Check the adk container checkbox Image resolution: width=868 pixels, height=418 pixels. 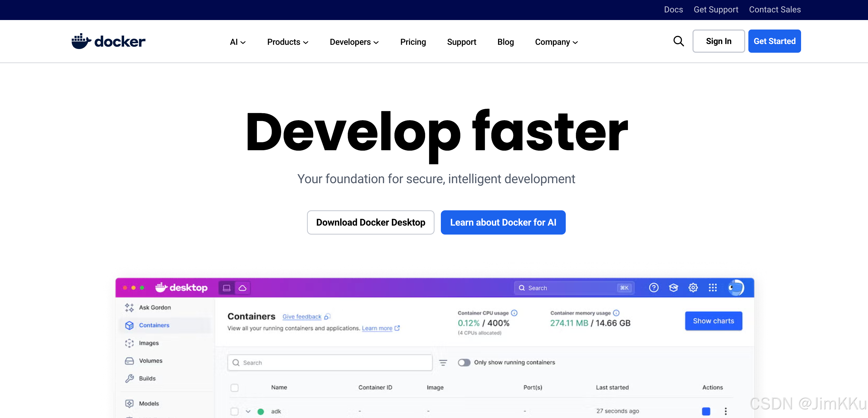point(235,412)
